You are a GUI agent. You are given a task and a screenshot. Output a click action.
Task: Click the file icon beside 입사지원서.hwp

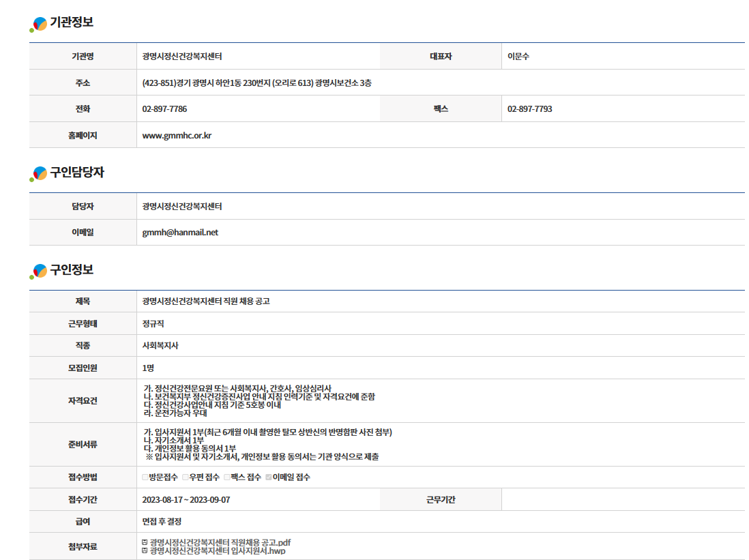(144, 550)
